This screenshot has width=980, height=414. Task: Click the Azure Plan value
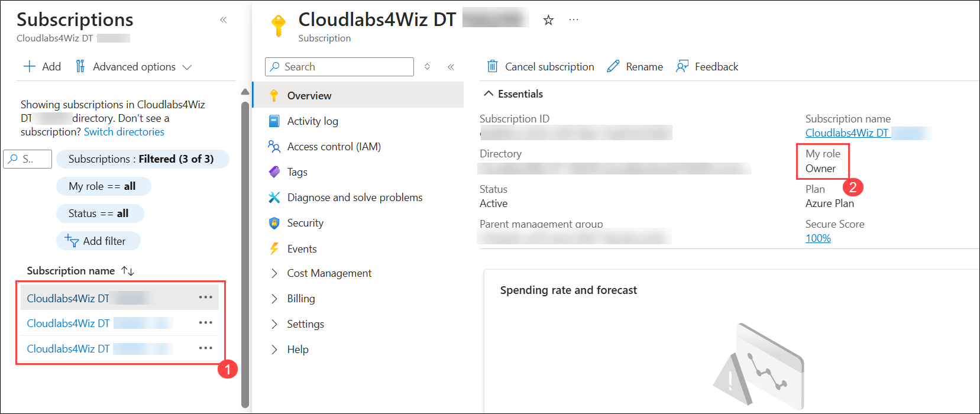click(x=829, y=203)
